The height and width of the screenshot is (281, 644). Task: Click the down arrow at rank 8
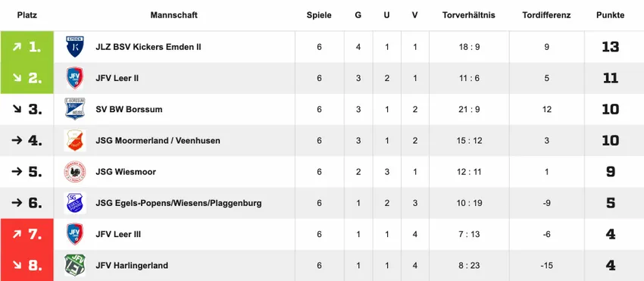pos(17,265)
